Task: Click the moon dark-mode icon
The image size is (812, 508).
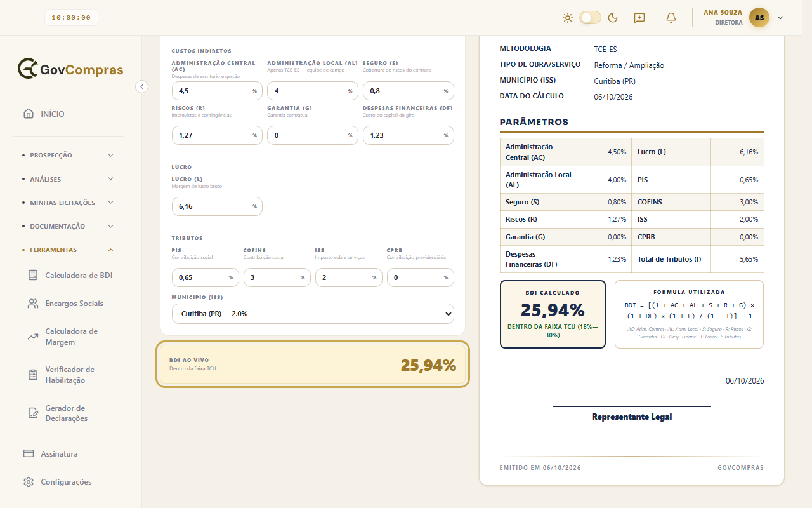Action: pos(613,18)
